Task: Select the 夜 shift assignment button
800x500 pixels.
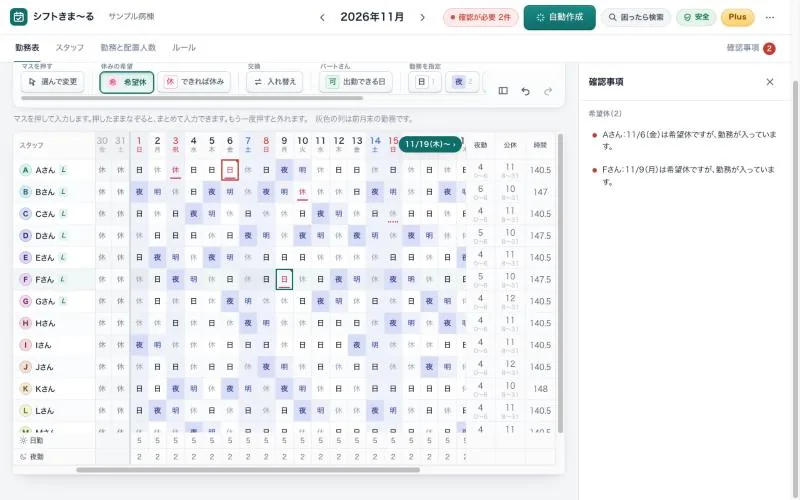Action: coord(462,82)
